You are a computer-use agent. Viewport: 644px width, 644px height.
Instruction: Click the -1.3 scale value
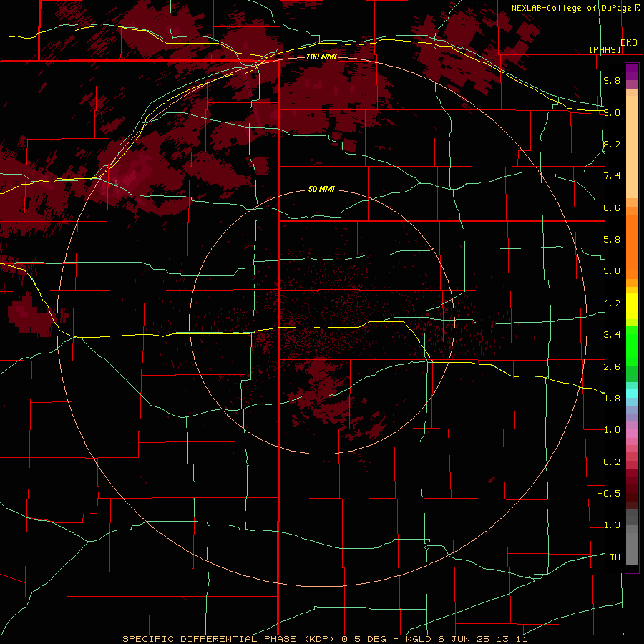coord(609,525)
